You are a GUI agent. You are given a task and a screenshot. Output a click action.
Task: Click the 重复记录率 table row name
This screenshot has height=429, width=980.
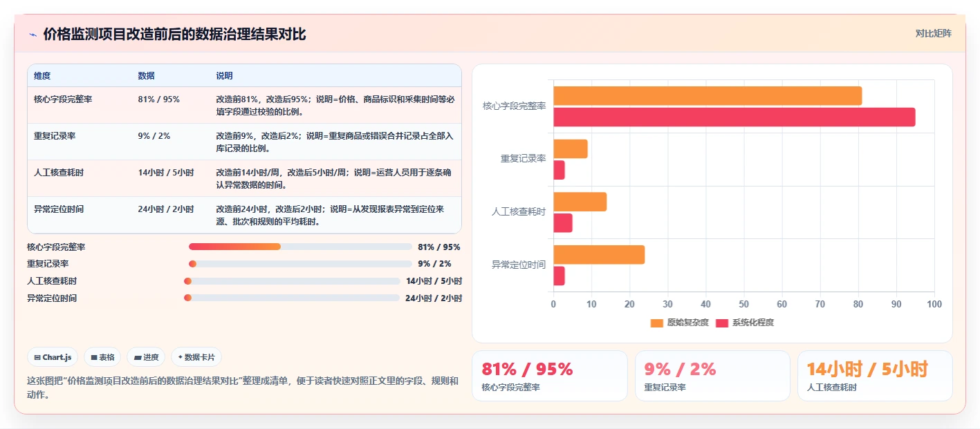[x=55, y=136]
